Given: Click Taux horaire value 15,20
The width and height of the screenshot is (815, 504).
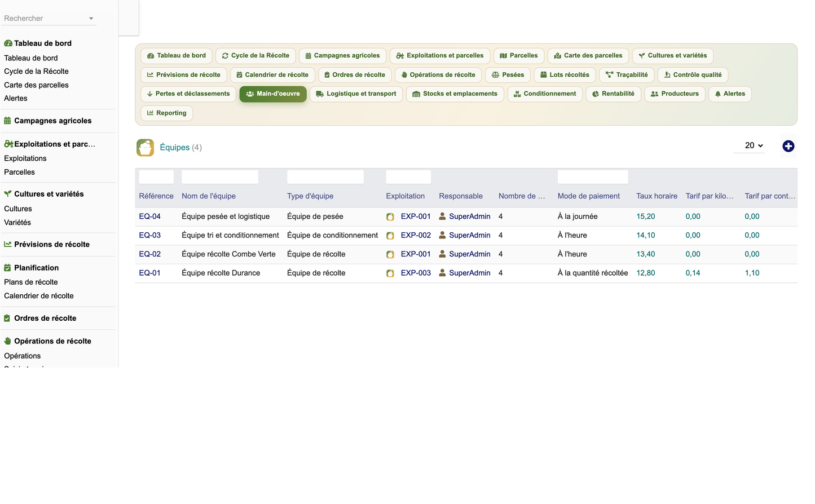Looking at the screenshot, I should pyautogui.click(x=646, y=216).
